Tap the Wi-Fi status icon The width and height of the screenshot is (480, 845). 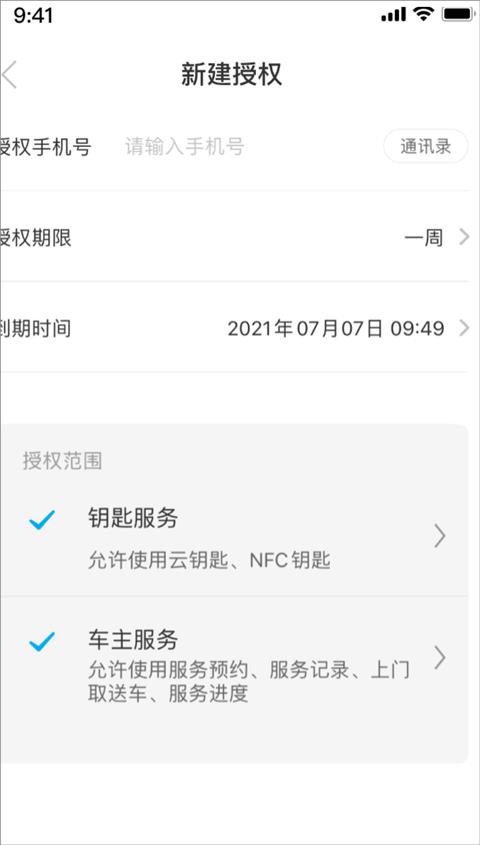425,15
